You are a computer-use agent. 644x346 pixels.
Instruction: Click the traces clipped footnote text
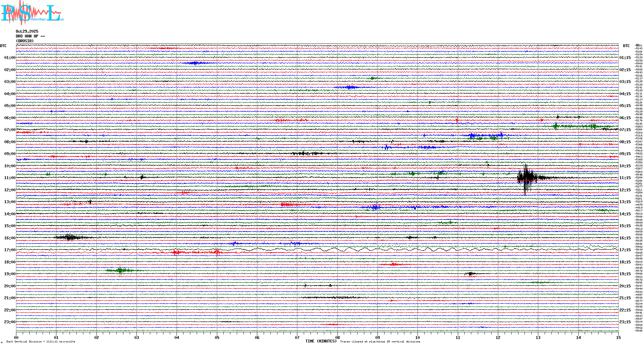coord(380,342)
